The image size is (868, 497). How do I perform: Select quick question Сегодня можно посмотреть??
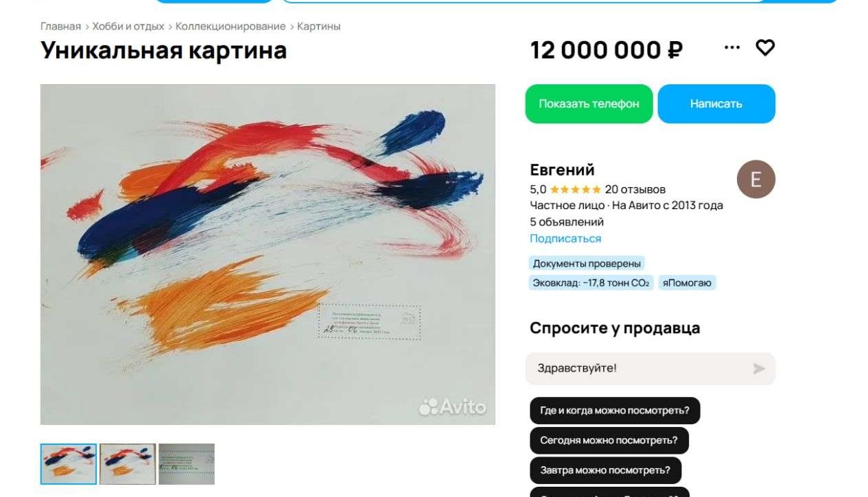pyautogui.click(x=609, y=441)
